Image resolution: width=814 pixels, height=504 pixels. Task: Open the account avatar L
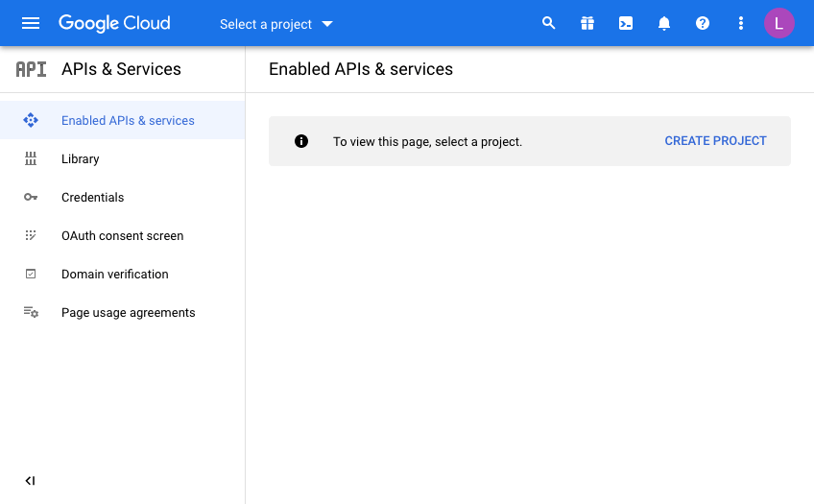(778, 23)
